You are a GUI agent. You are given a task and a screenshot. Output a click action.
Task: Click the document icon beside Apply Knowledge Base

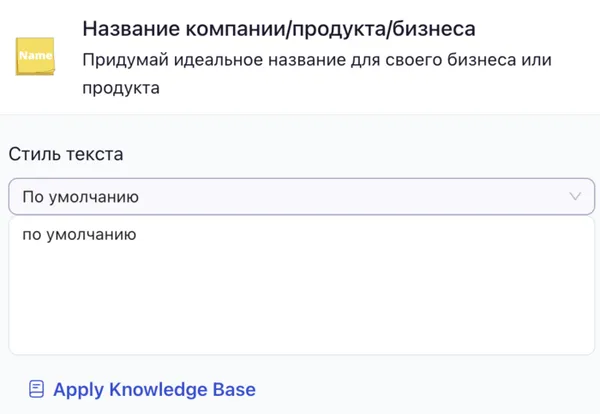pos(36,389)
